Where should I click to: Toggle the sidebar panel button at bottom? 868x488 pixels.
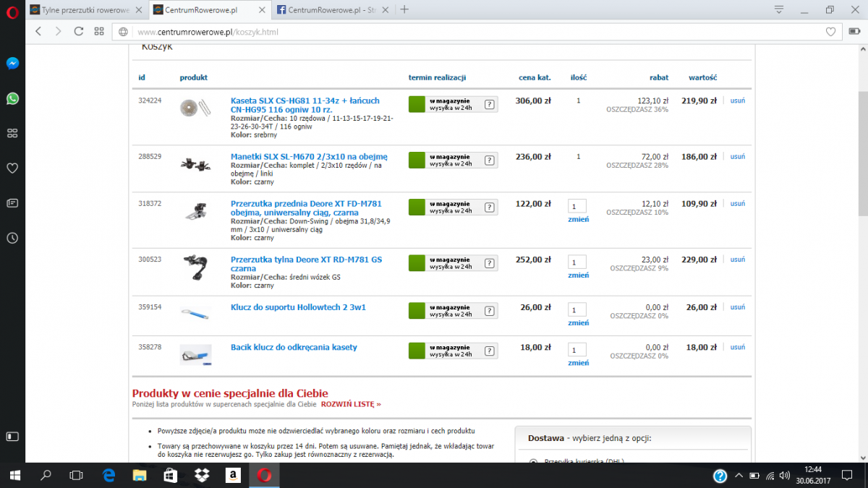12,437
